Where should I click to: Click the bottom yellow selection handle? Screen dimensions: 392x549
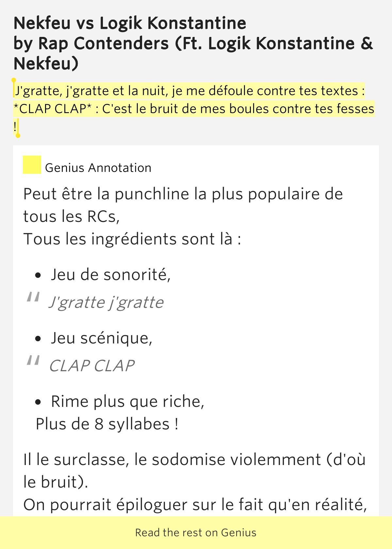click(18, 135)
